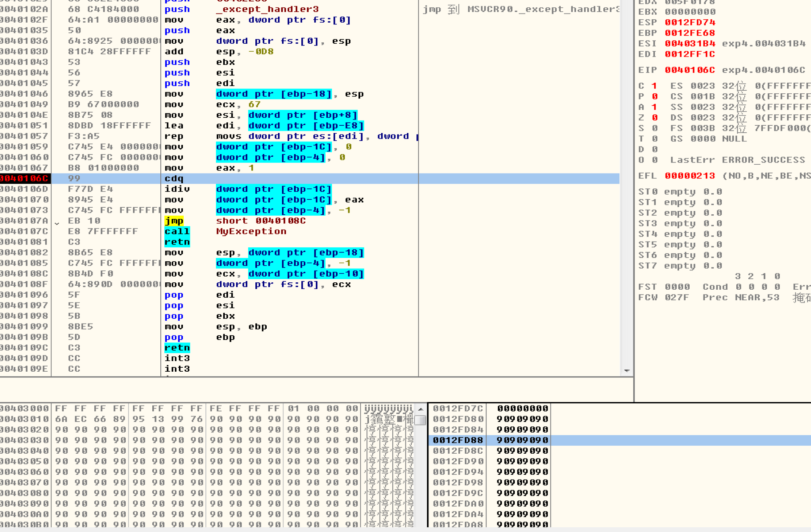This screenshot has height=532, width=811.
Task: Click stack address 0012FD94
Action: [458, 472]
